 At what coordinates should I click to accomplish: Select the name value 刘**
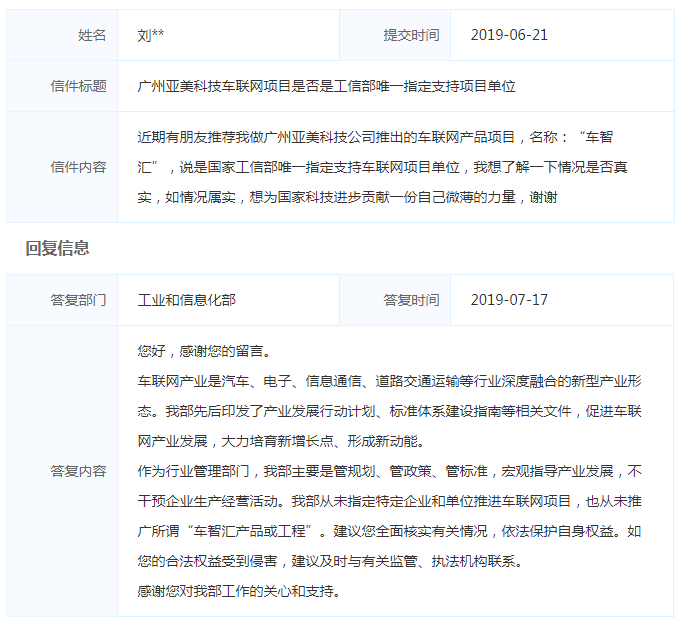tap(151, 35)
